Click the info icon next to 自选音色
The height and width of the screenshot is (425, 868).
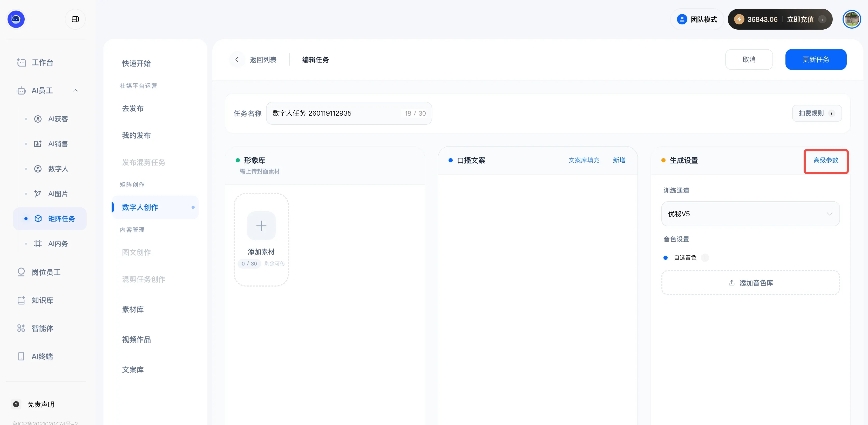[704, 258]
